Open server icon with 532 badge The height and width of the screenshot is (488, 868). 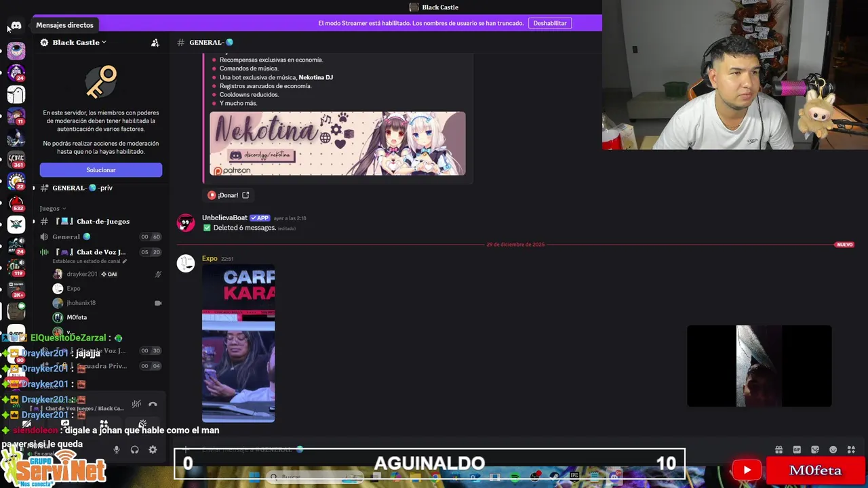pos(16,203)
